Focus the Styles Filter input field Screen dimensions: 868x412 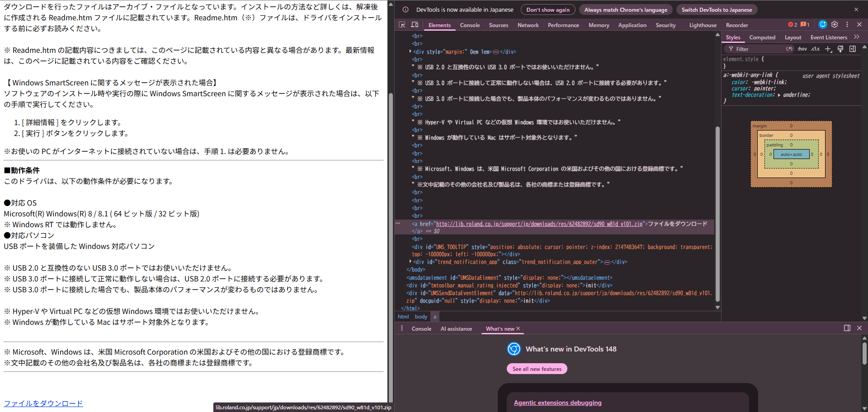tap(759, 49)
